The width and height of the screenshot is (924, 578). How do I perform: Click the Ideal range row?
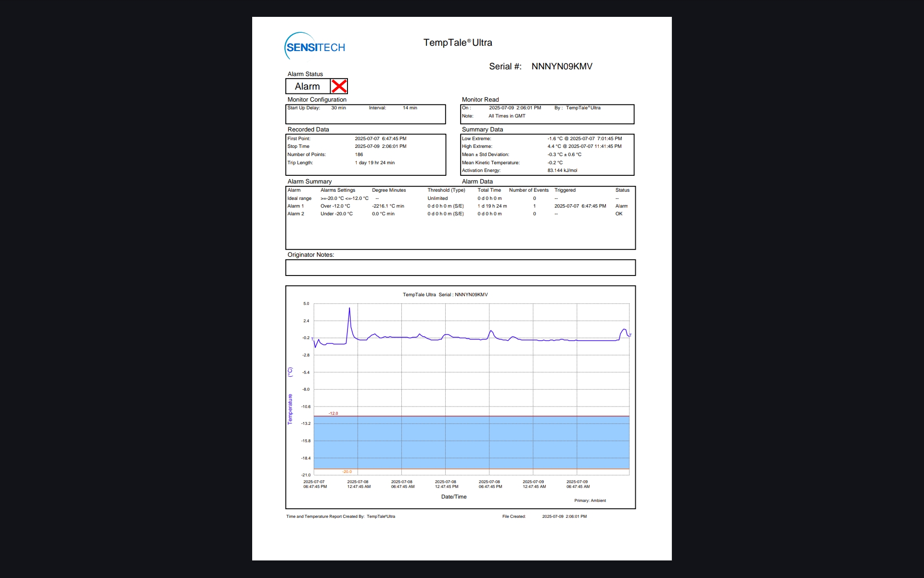coord(299,198)
